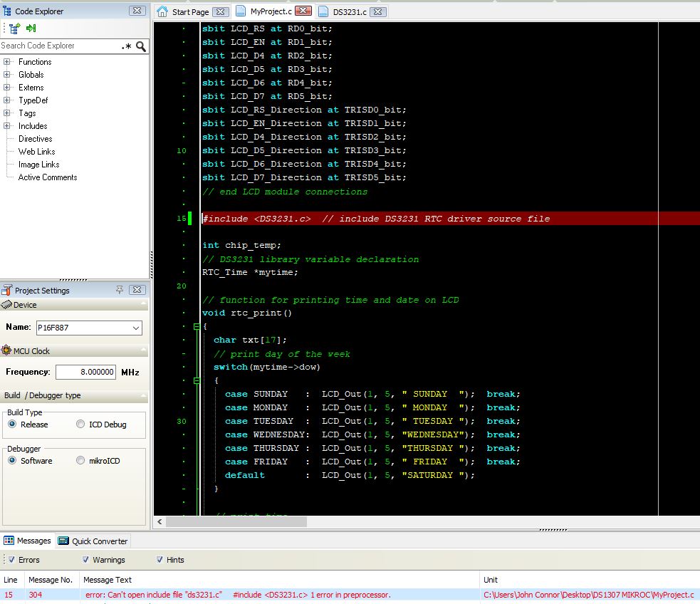The height and width of the screenshot is (604, 700).
Task: Choose the mikroICD debugger option
Action: point(80,460)
